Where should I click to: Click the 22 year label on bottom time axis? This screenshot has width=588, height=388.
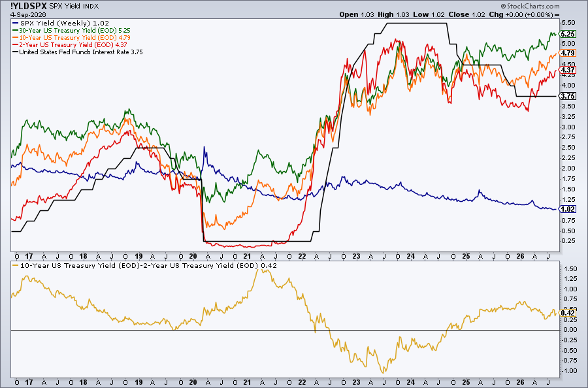coord(302,382)
